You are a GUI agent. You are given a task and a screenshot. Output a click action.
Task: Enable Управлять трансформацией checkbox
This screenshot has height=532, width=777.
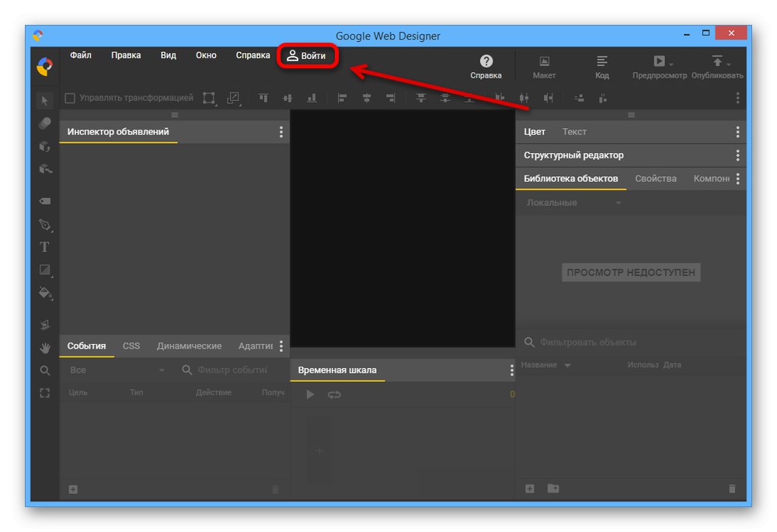click(70, 98)
